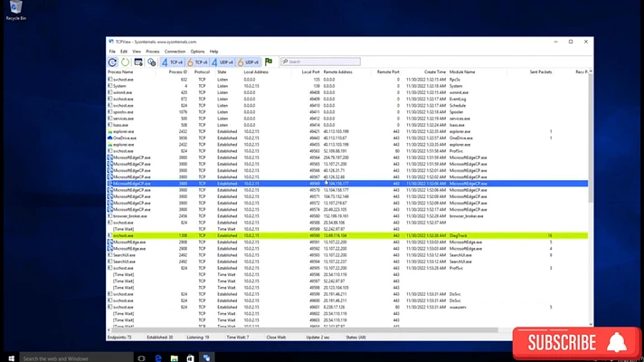Toggle the UDP v4 filter
This screenshot has width=644, height=362.
(x=223, y=62)
